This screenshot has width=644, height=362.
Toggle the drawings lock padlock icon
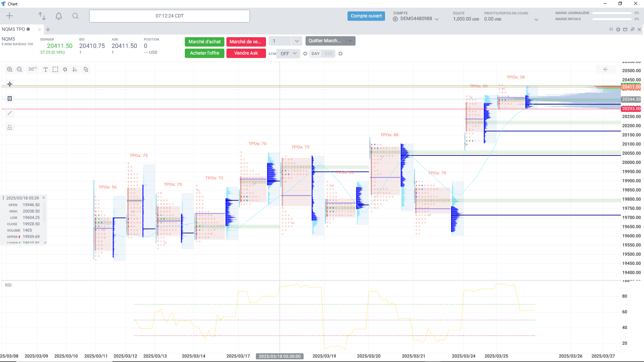pos(10,127)
